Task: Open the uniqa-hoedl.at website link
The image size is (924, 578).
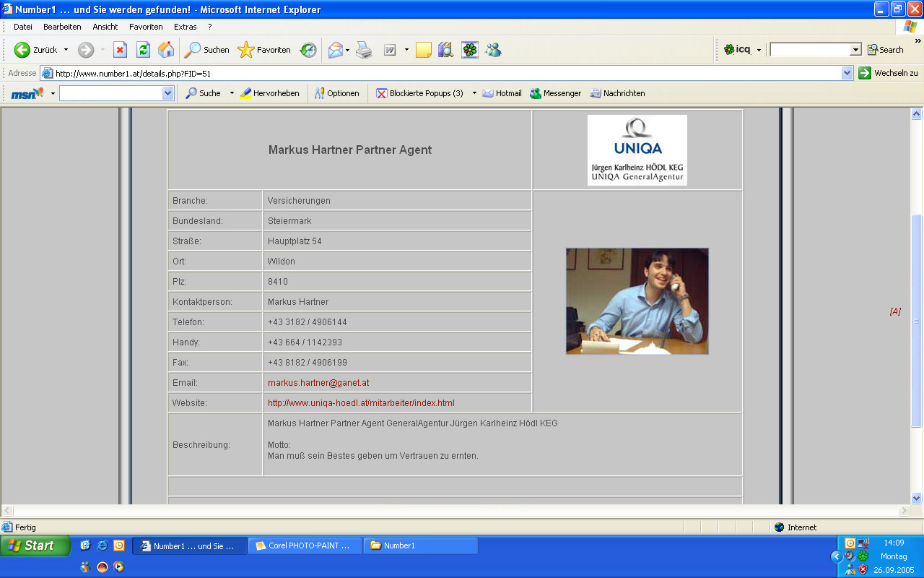Action: [361, 403]
